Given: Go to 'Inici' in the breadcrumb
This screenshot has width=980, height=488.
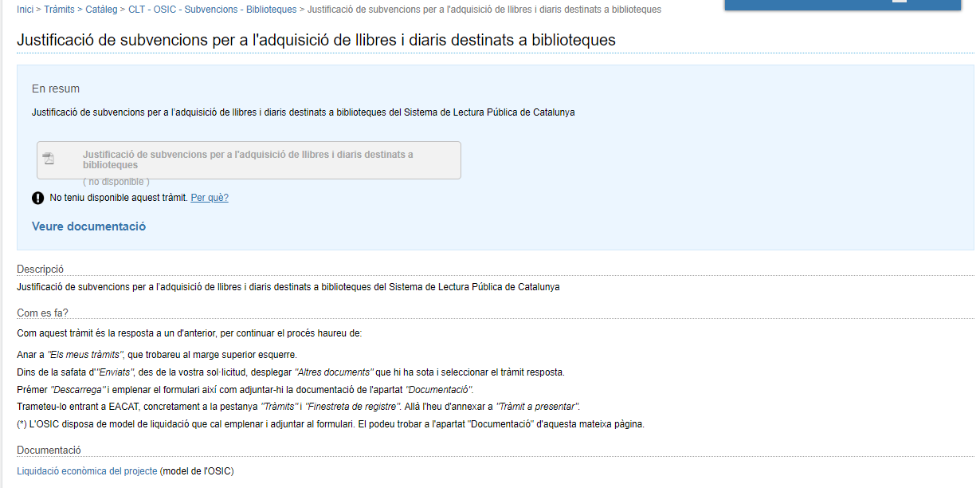Looking at the screenshot, I should pyautogui.click(x=25, y=10).
